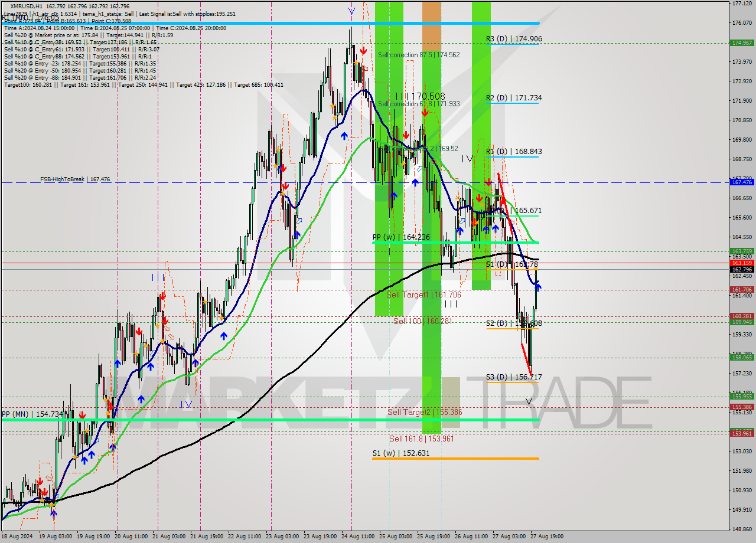Click the '25 Aug 19:00' time axis label

(x=432, y=537)
